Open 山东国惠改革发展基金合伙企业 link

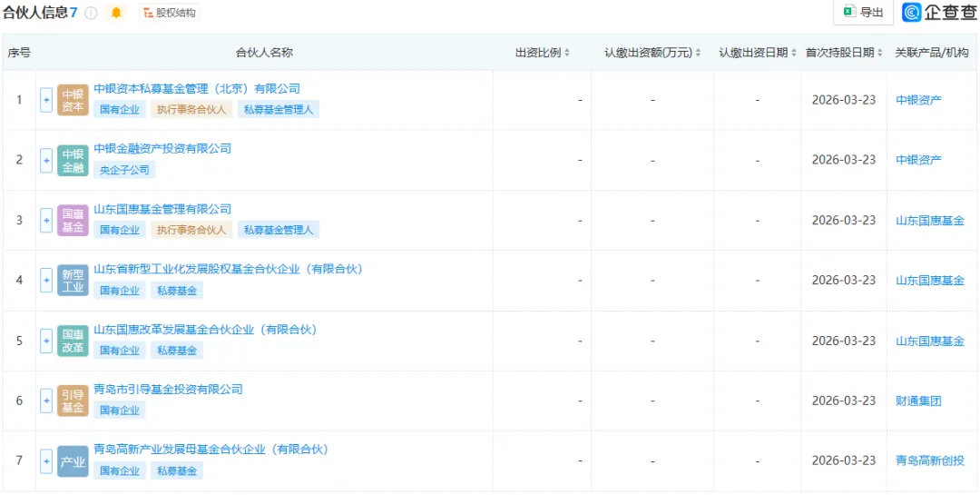pyautogui.click(x=206, y=330)
